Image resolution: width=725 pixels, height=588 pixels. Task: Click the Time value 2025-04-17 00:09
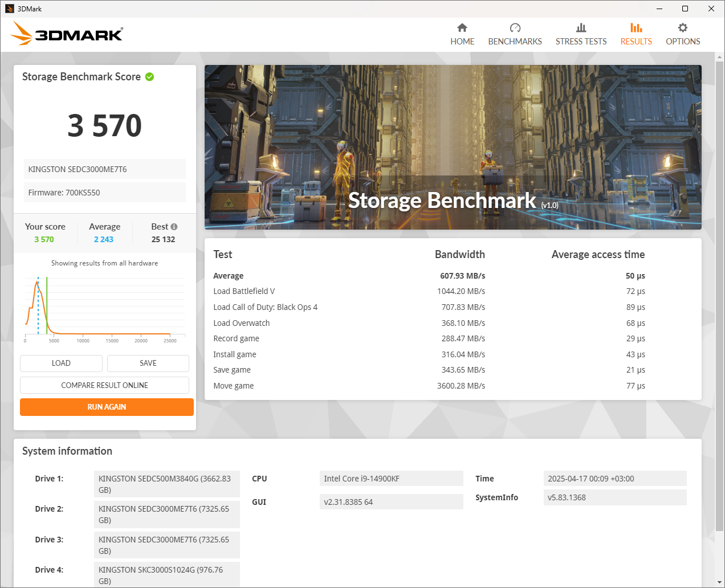(615, 479)
